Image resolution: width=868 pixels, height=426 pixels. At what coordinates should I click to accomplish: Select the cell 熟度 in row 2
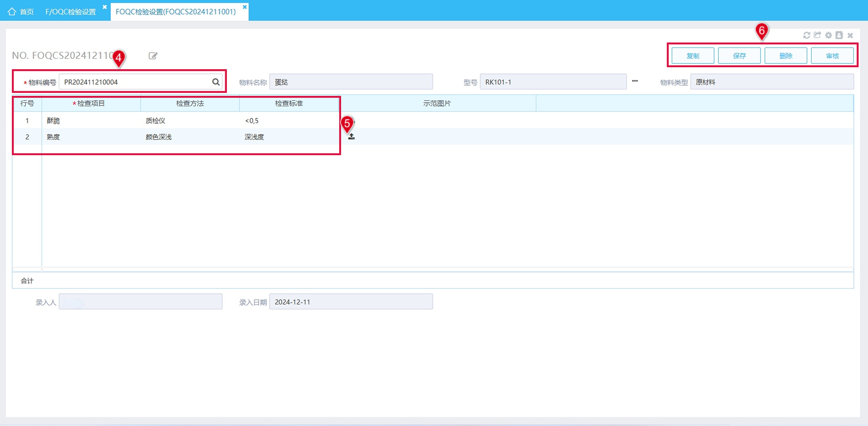[91, 137]
